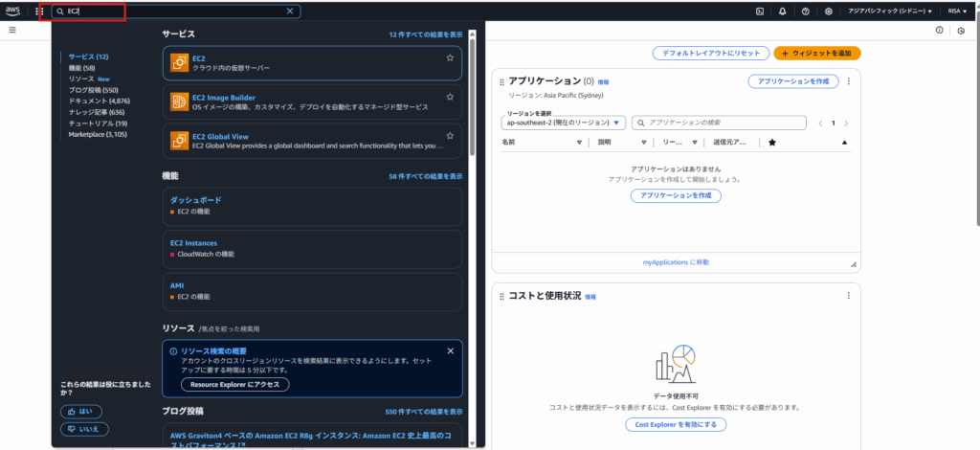Open the services grid menu icon
The height and width of the screenshot is (450, 980).
coord(39,11)
